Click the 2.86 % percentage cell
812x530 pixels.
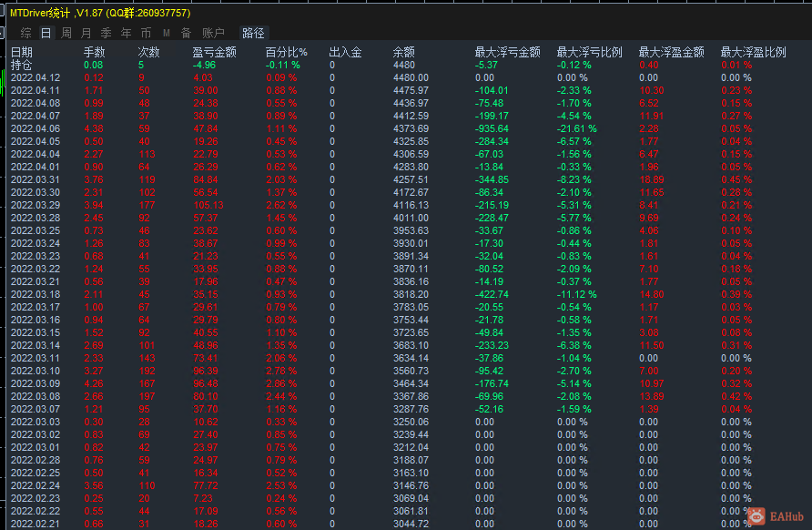[x=281, y=384]
